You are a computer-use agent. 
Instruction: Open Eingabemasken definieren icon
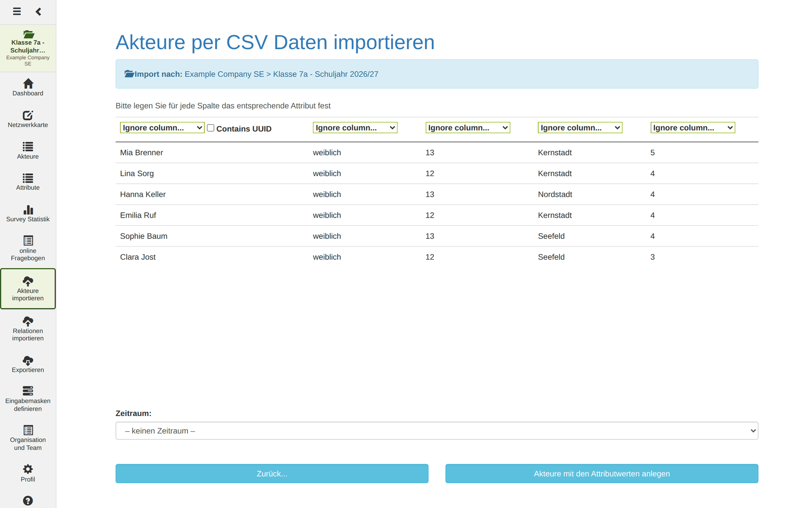(x=28, y=391)
